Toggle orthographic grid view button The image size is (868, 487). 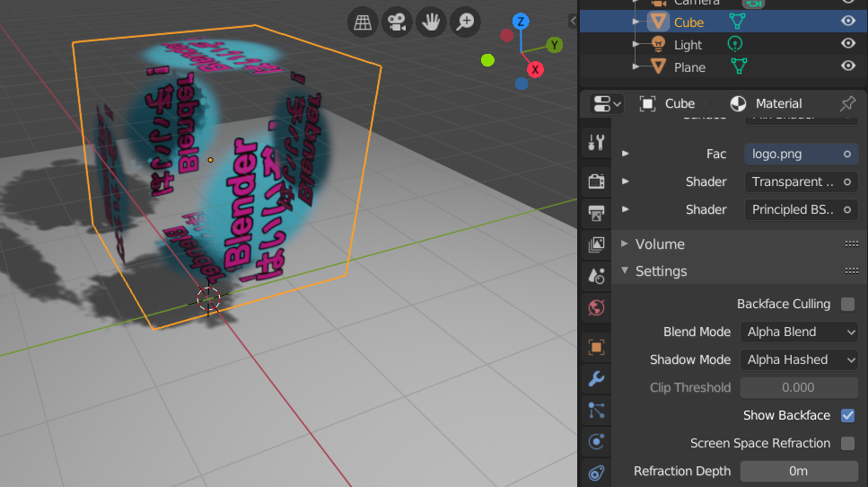(x=363, y=22)
